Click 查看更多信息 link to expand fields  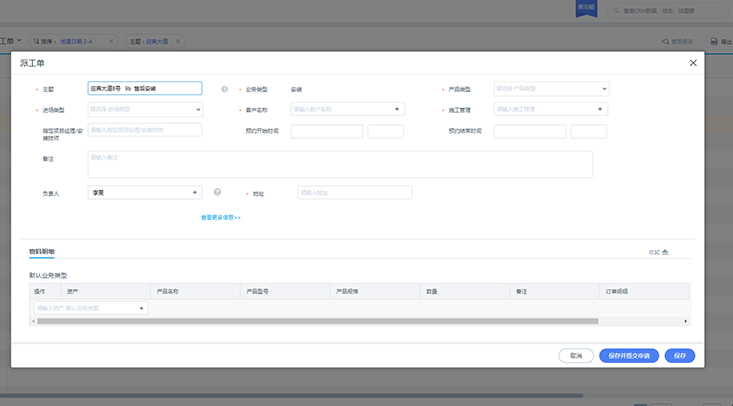220,217
